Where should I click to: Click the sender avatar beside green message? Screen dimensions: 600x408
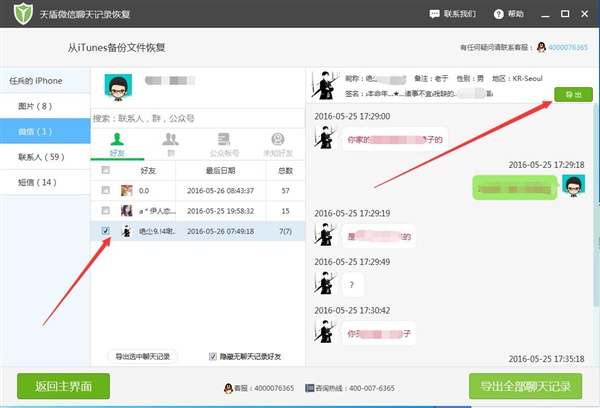pyautogui.click(x=573, y=186)
